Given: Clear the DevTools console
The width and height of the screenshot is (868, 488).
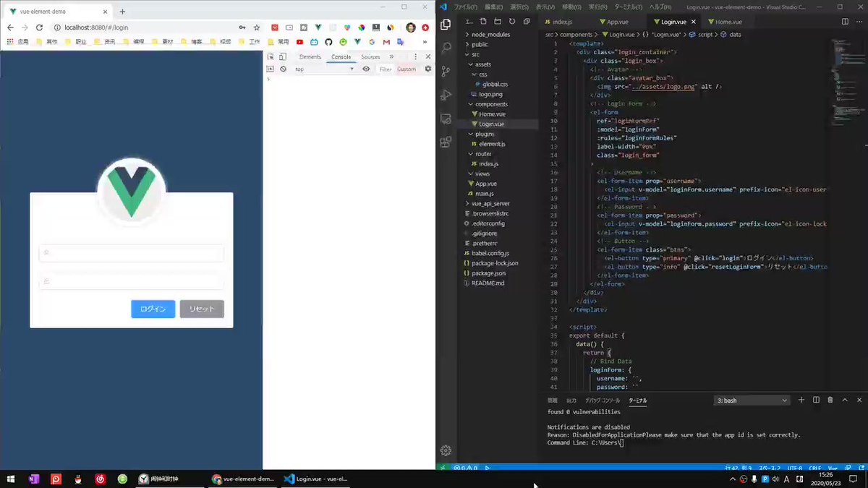Looking at the screenshot, I should (x=284, y=69).
